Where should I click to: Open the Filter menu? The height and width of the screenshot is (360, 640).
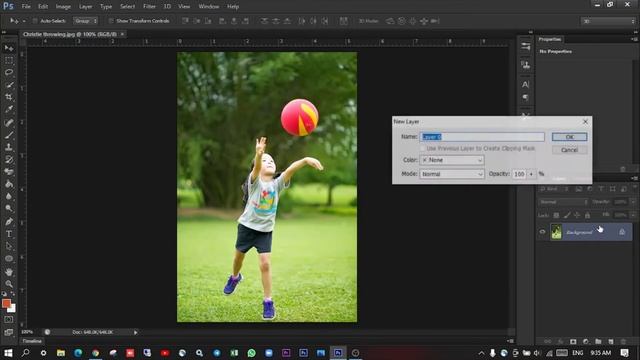pyautogui.click(x=149, y=7)
